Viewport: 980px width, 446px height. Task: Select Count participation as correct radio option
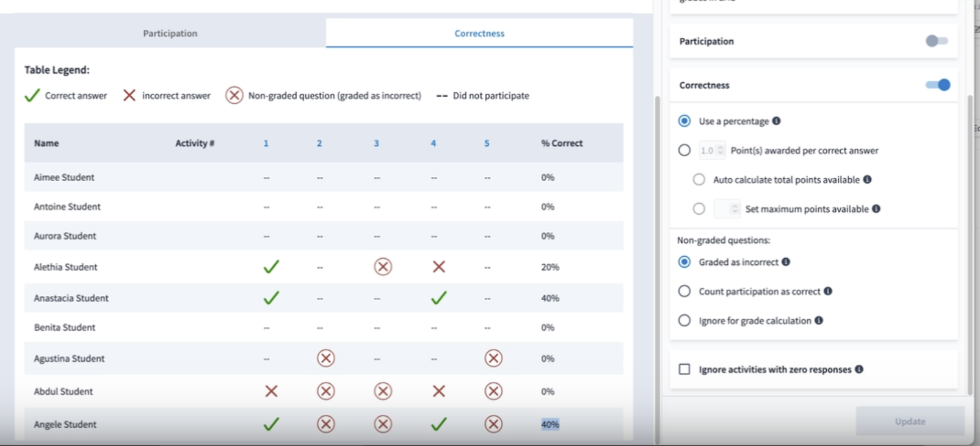pyautogui.click(x=684, y=291)
